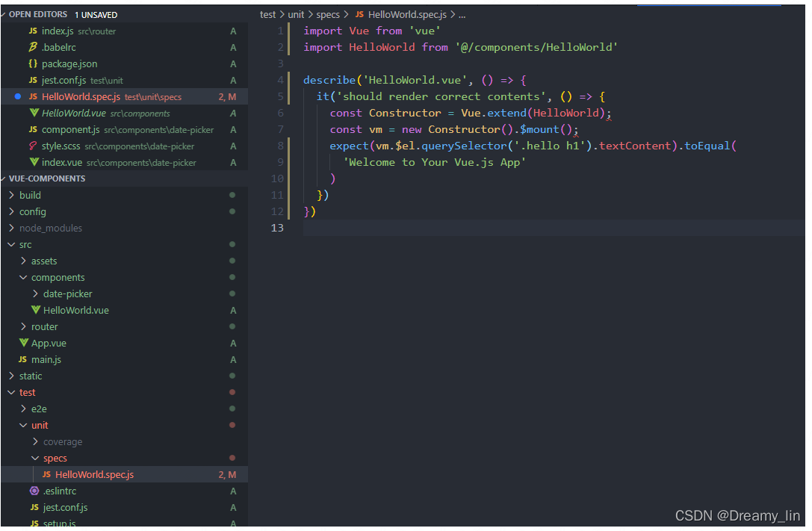
Task: Expand the node_modules folder
Action: click(x=11, y=229)
